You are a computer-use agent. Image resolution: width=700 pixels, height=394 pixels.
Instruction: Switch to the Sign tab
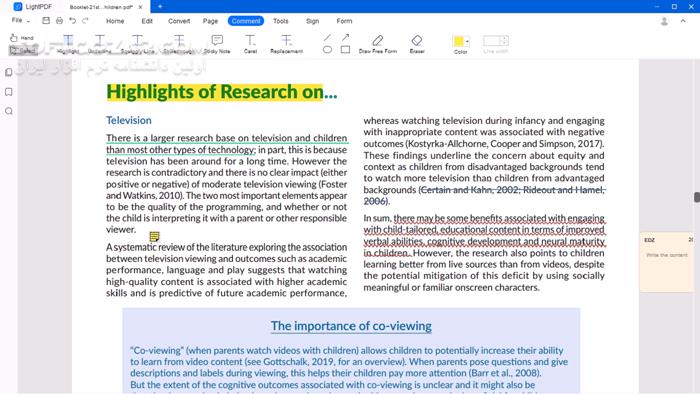tap(312, 21)
